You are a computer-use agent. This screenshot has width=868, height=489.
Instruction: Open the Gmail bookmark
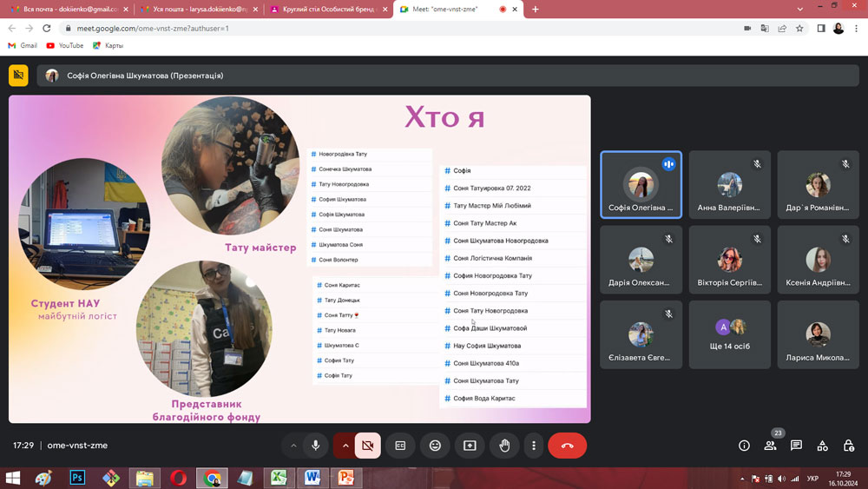23,45
